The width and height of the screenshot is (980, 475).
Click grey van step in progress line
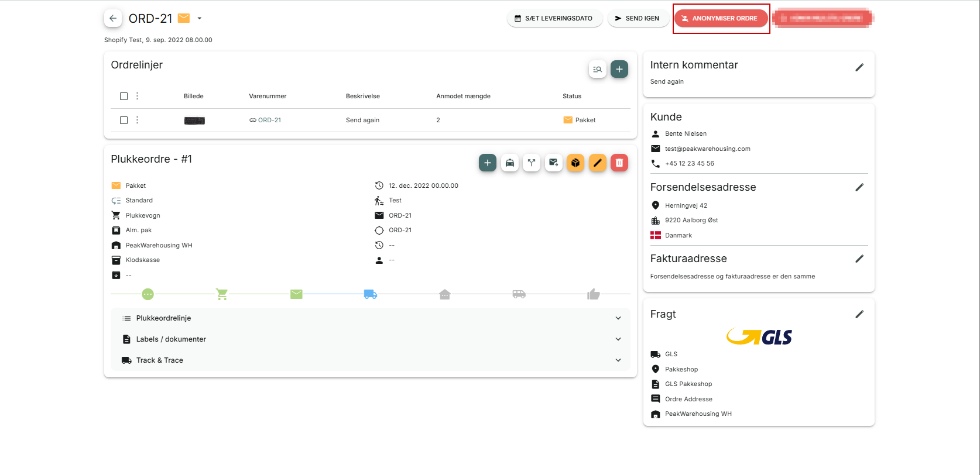(519, 294)
